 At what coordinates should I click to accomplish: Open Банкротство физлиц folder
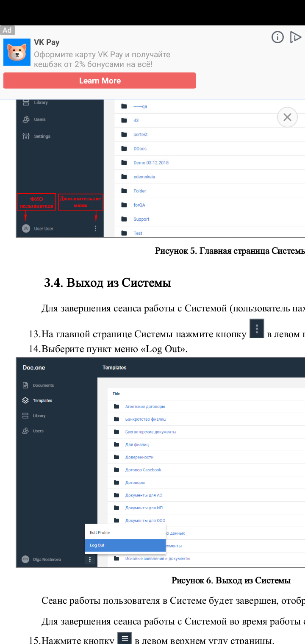[x=145, y=419]
